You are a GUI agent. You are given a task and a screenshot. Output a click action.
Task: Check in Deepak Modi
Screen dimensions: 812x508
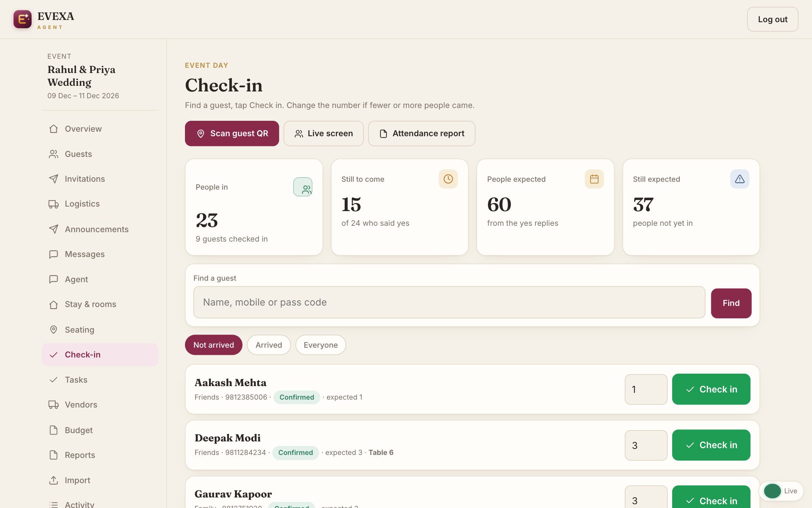pyautogui.click(x=711, y=445)
